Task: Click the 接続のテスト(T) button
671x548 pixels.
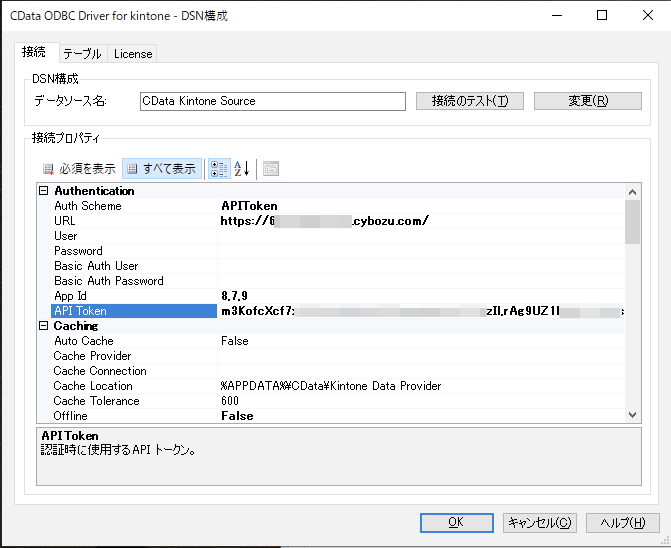Action: [470, 101]
